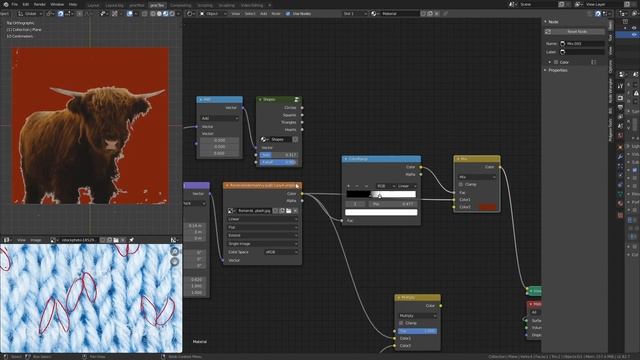Click ColorRamp Pos value field
This screenshot has width=640, height=360.
click(x=394, y=204)
